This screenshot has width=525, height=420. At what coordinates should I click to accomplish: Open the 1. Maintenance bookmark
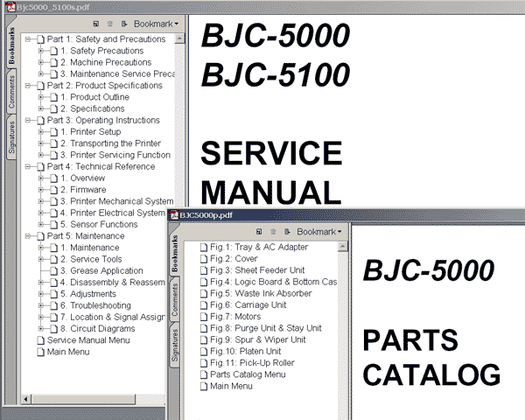(x=90, y=248)
